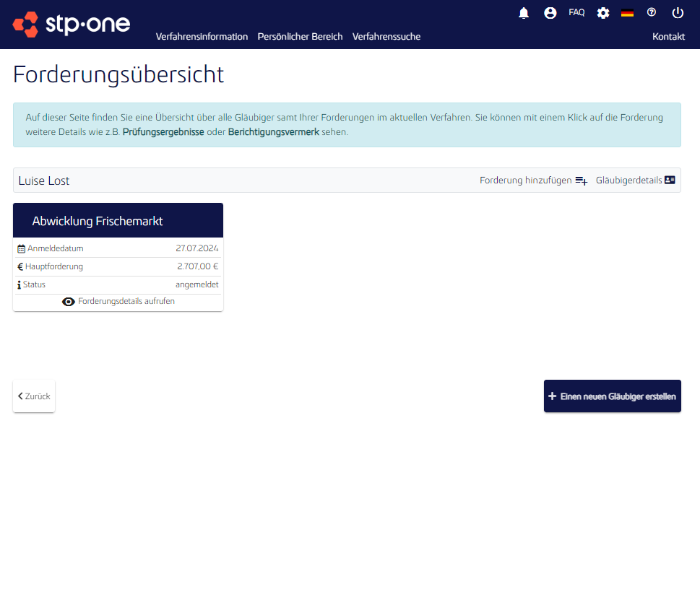Open Gläubigerdetails via the card icon
This screenshot has width=700, height=592.
click(x=669, y=180)
